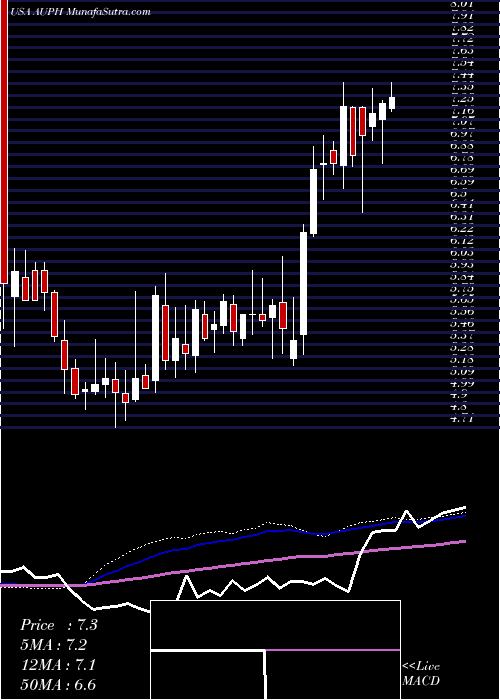The width and height of the screenshot is (500, 700).
Task: Click the 6.59 price axis label
Action: click(x=462, y=182)
